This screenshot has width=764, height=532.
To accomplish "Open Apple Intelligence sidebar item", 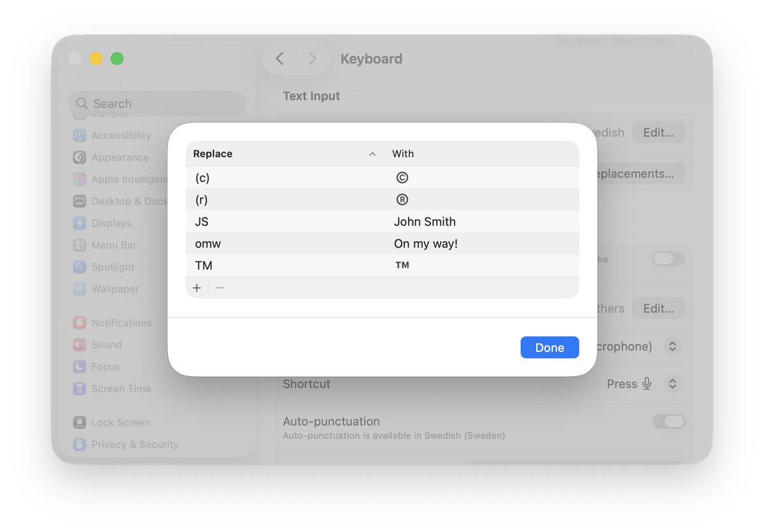I will (120, 179).
